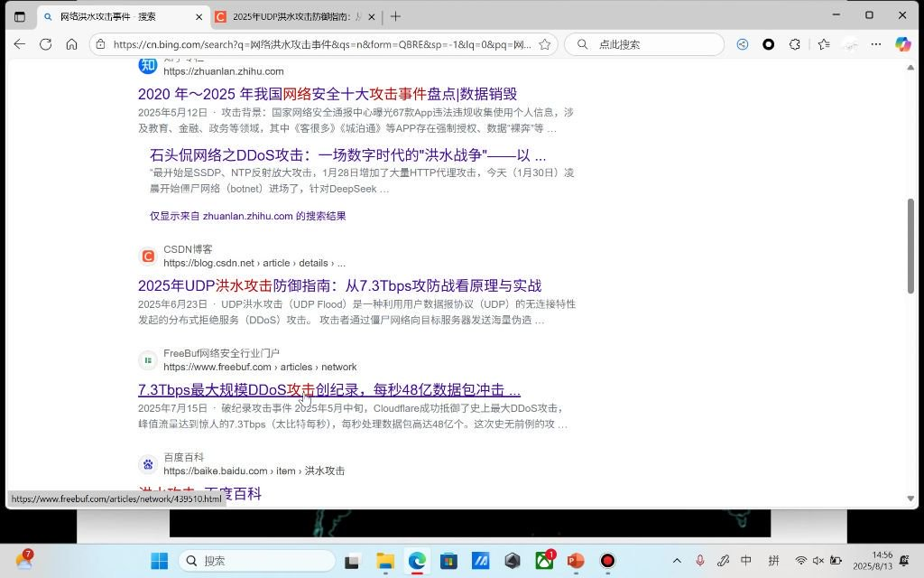Open the black circle extension icon
The image size is (924, 578).
[x=769, y=44]
